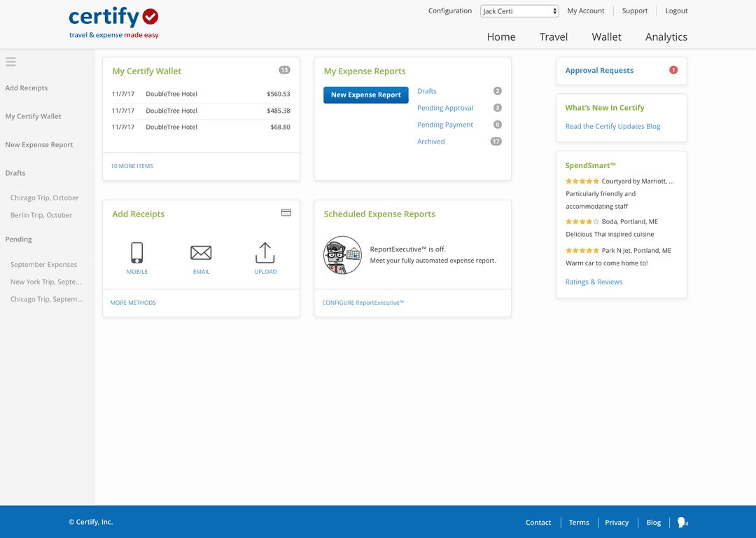Open the Analytics tab

pyautogui.click(x=666, y=37)
